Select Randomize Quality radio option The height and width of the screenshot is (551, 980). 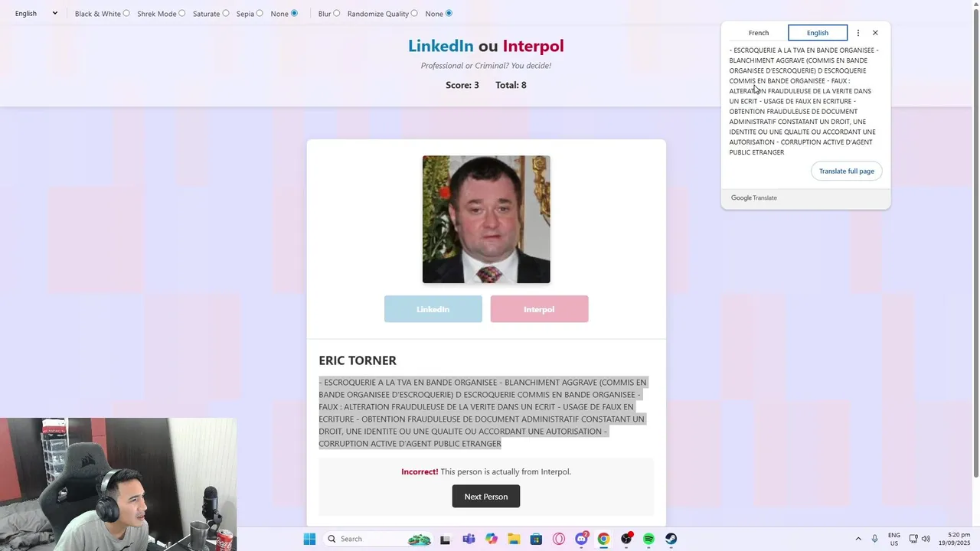(x=414, y=13)
